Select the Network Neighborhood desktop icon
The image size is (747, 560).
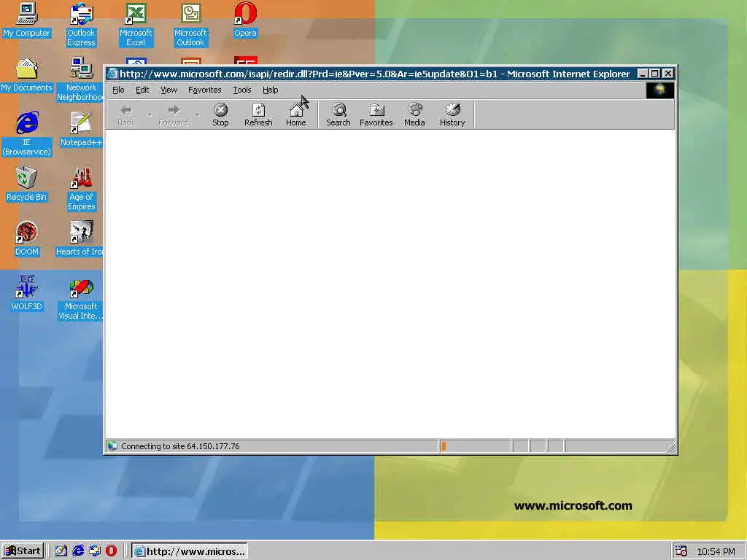click(80, 79)
